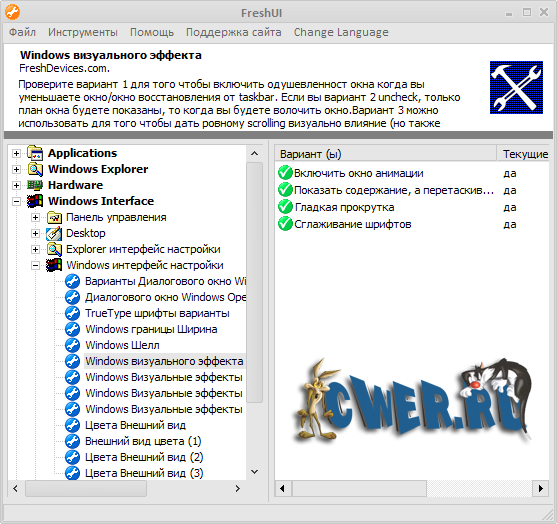Screen dimensions: 557x524
Task: Click options list scrollbar right arrow
Action: click(x=541, y=488)
